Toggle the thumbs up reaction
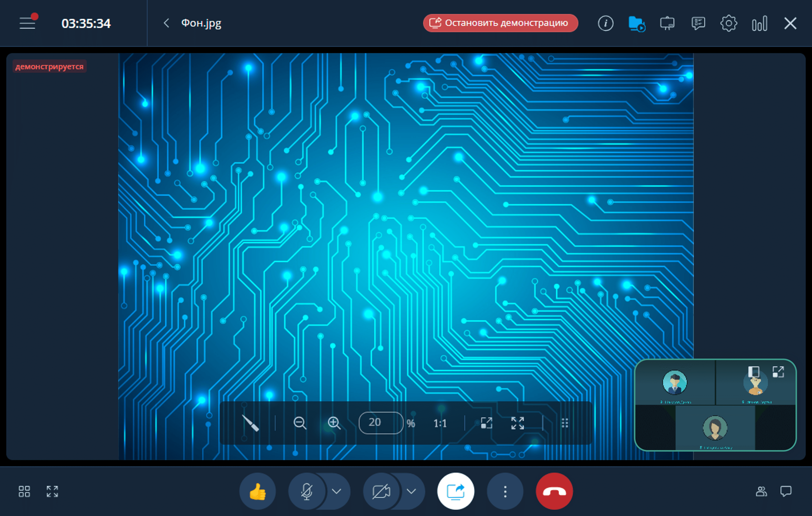812x516 pixels. pyautogui.click(x=258, y=491)
